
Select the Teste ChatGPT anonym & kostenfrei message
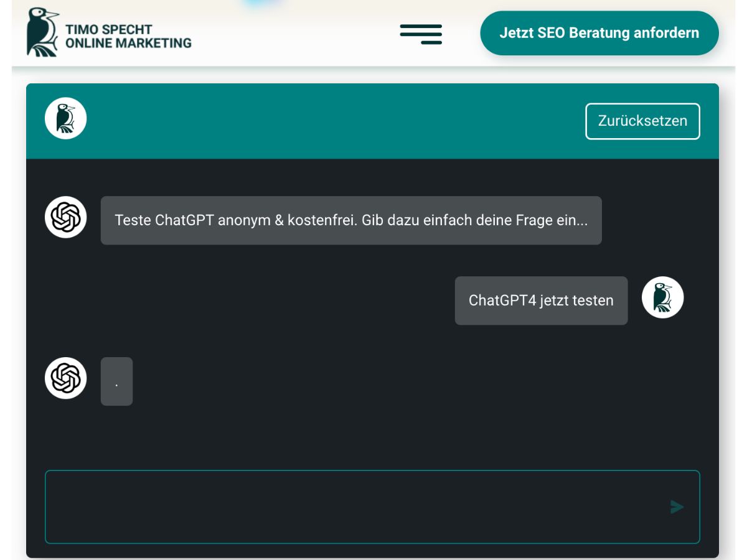[x=351, y=220]
